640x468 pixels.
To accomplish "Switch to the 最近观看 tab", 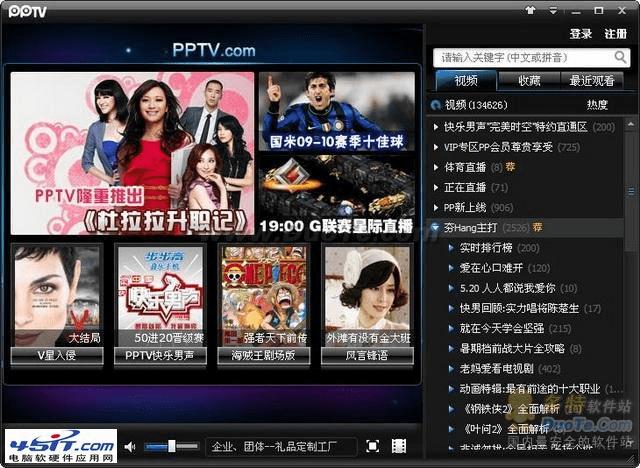I will click(592, 81).
